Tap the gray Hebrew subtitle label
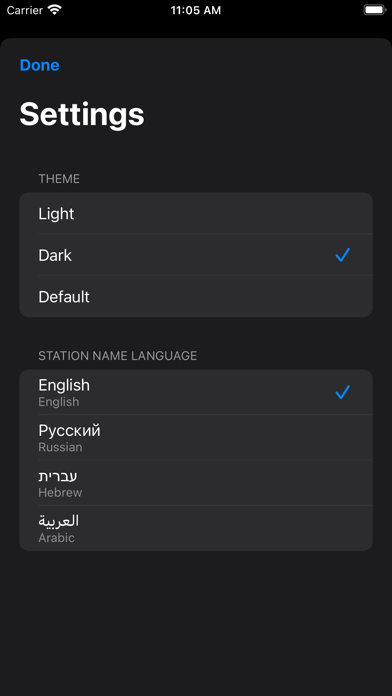 pyautogui.click(x=60, y=492)
